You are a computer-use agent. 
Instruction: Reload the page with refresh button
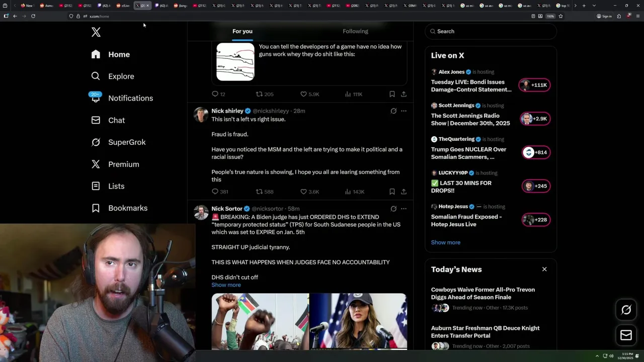coord(33,16)
